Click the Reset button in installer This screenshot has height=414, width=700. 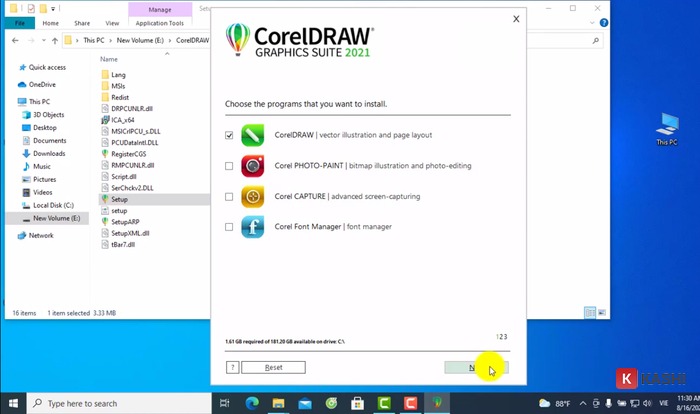pos(273,367)
